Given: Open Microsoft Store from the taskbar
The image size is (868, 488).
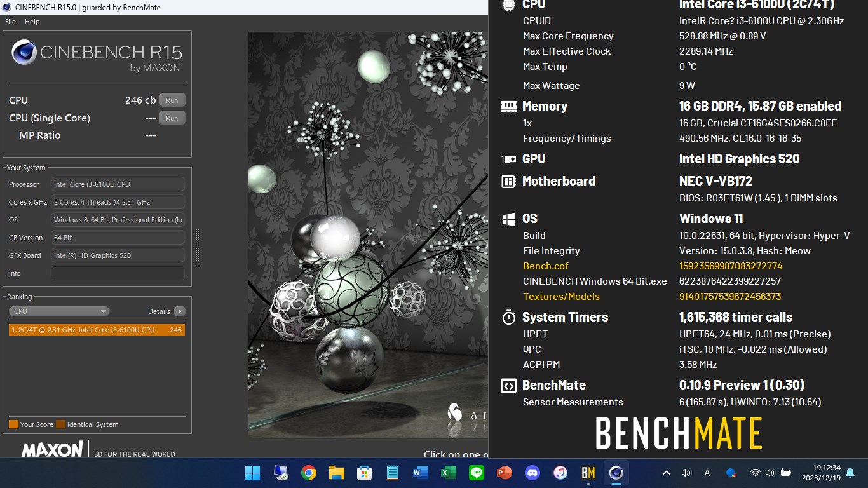Looking at the screenshot, I should pyautogui.click(x=364, y=473).
